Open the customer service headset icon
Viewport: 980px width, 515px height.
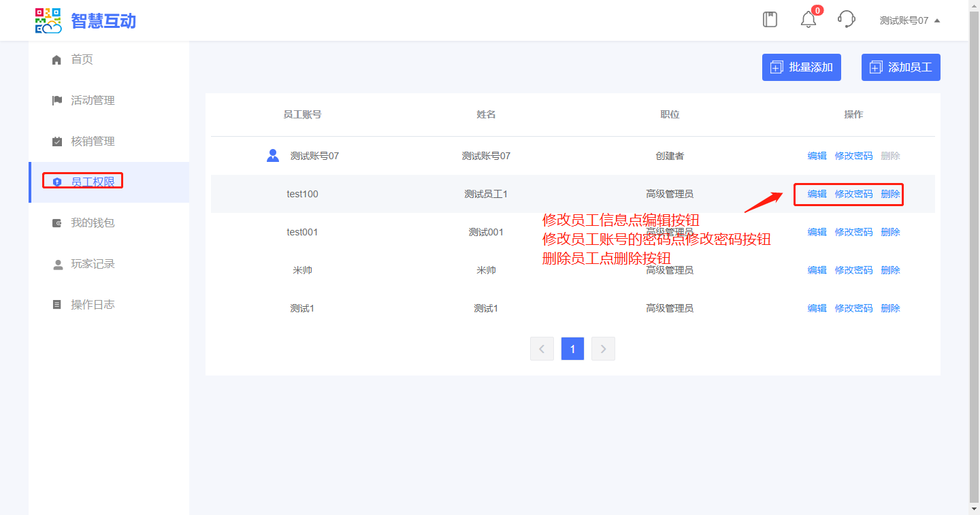click(x=846, y=20)
